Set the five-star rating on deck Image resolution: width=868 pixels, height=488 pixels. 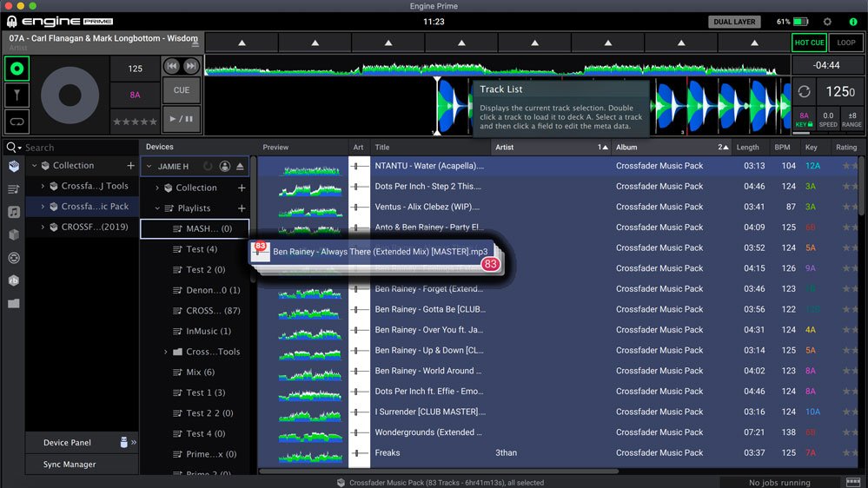(x=135, y=122)
